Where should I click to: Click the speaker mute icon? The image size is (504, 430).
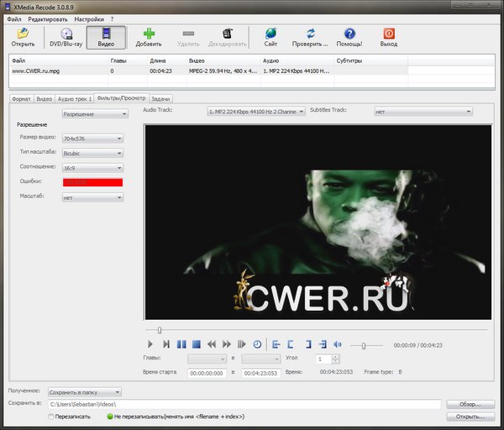(x=338, y=344)
